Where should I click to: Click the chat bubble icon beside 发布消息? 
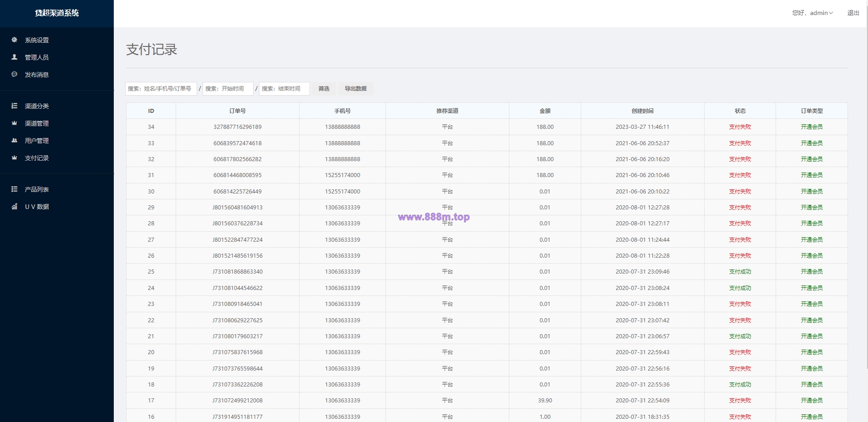coord(15,74)
